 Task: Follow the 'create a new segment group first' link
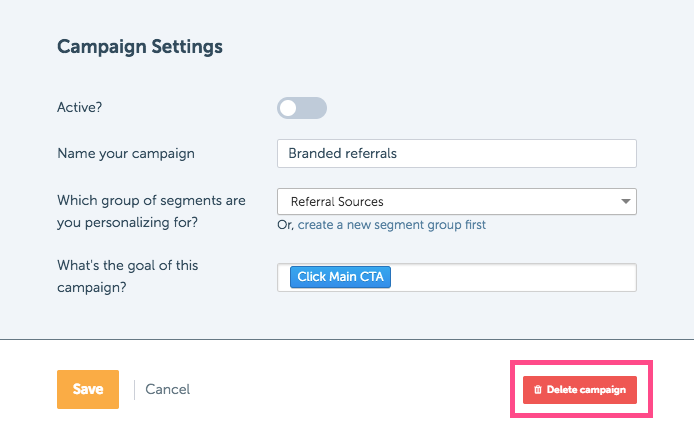click(392, 225)
